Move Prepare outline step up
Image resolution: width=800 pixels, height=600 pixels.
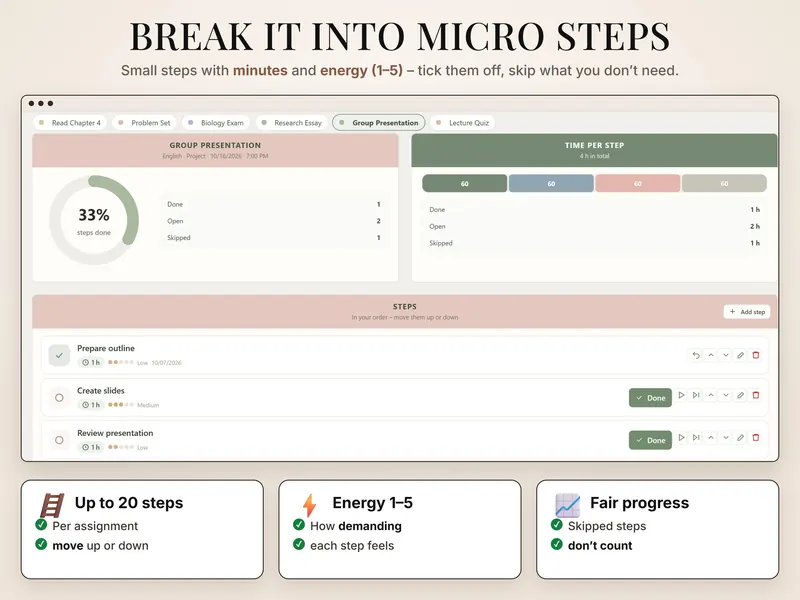tap(711, 355)
